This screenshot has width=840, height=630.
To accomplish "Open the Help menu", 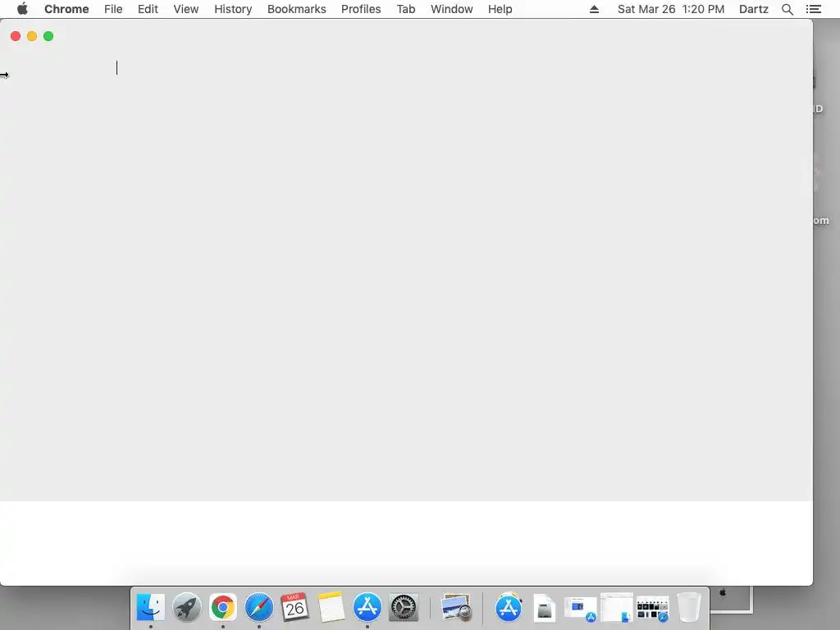I will coord(500,9).
